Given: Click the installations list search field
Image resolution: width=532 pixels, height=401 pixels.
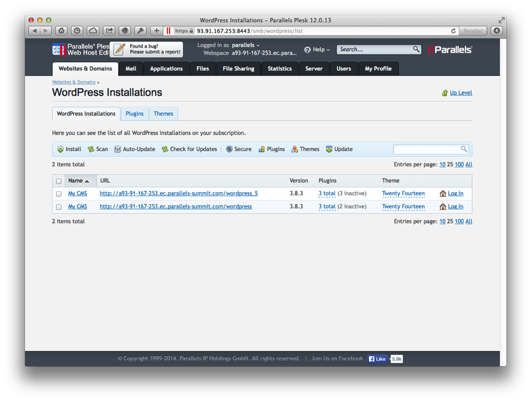Looking at the screenshot, I should tap(427, 149).
